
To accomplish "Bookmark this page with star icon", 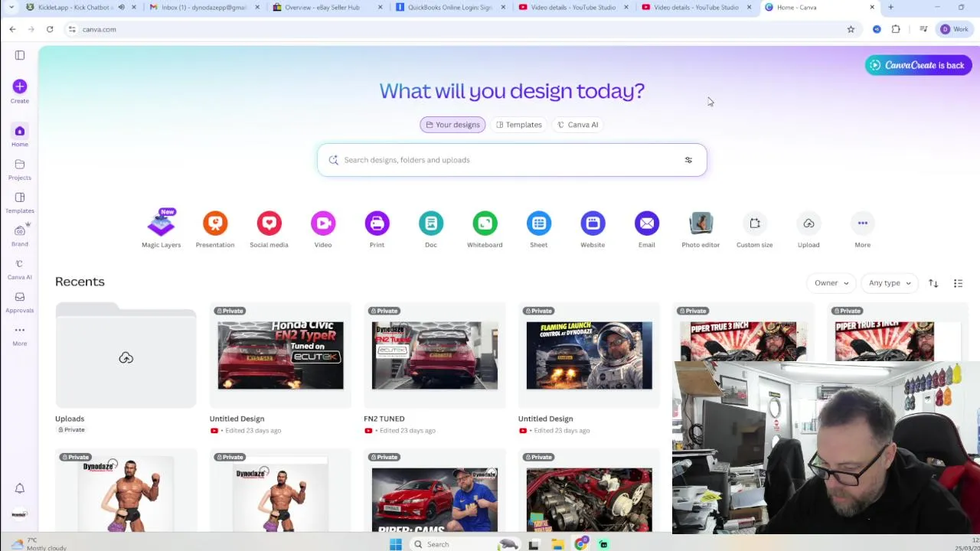I will 851,29.
